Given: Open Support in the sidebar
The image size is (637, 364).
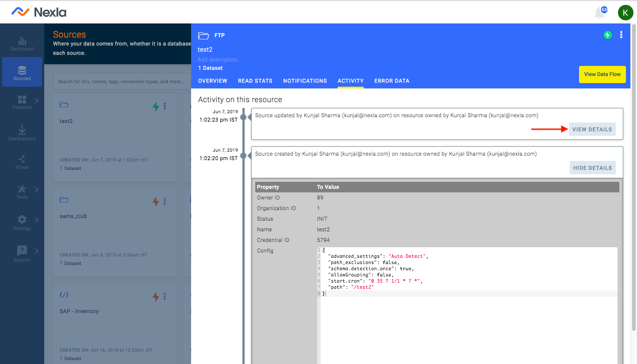Looking at the screenshot, I should pos(22,253).
